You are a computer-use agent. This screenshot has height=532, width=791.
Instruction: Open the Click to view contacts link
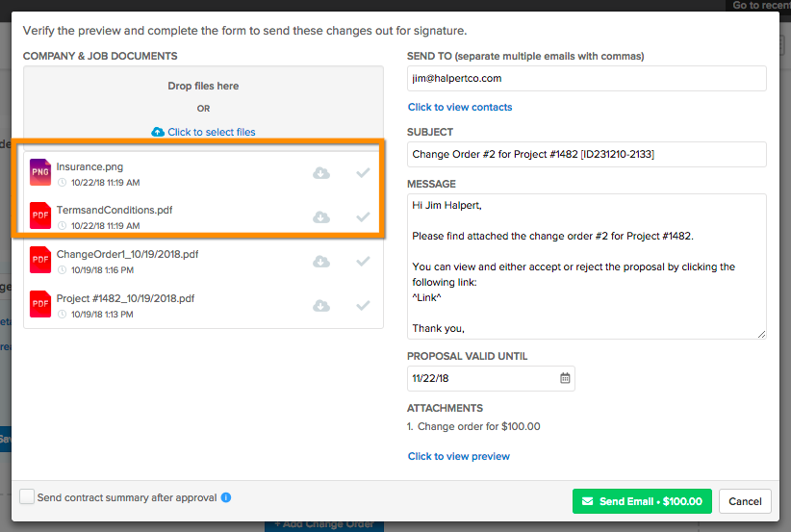[460, 107]
